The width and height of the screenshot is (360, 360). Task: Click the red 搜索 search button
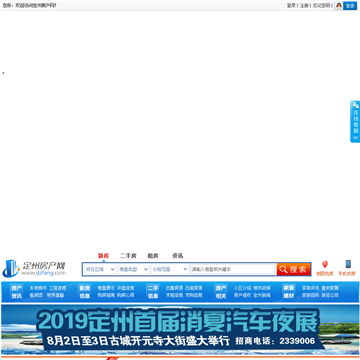[294, 269]
